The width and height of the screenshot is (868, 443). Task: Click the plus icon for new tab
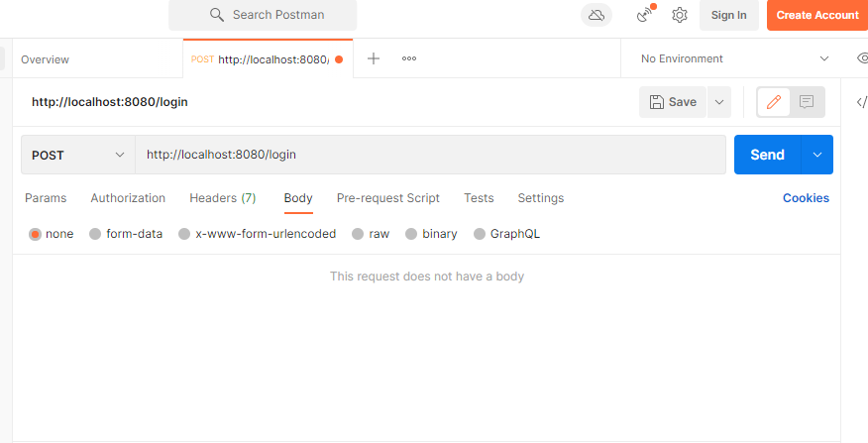tap(374, 58)
